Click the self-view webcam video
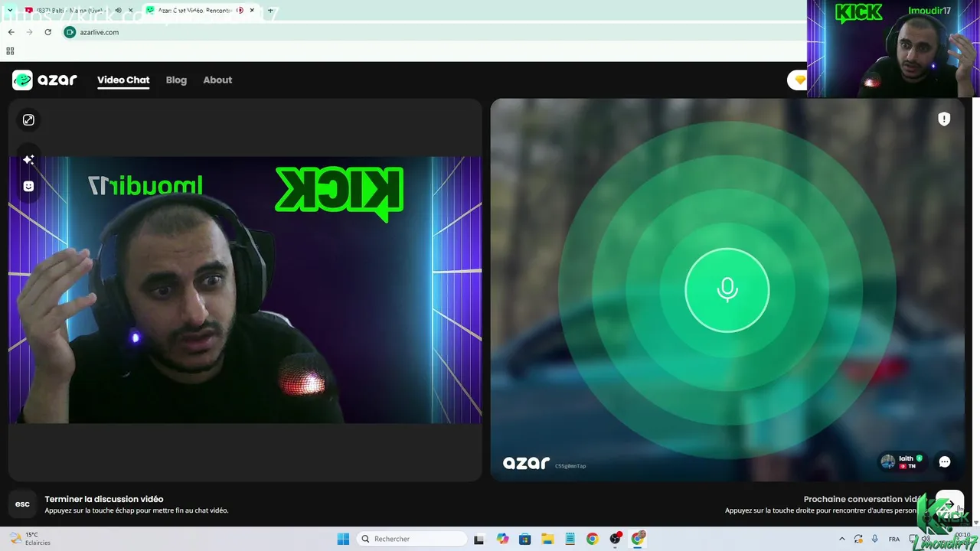The image size is (980, 551). (x=245, y=290)
